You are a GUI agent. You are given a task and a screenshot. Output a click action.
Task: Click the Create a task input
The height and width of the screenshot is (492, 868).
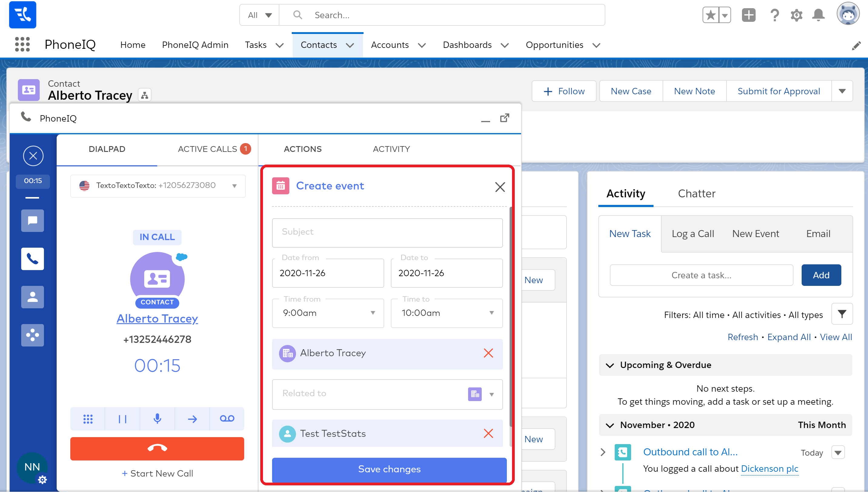click(701, 275)
